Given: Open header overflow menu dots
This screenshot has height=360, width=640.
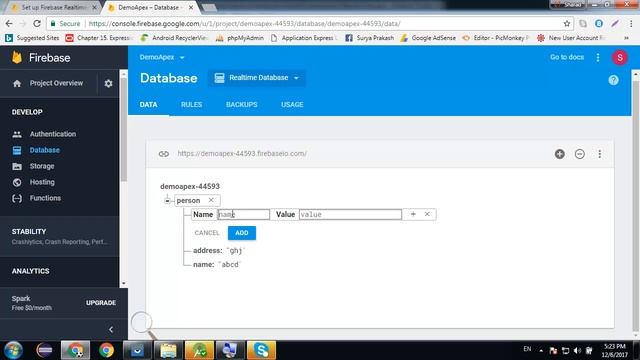Looking at the screenshot, I should click(598, 58).
